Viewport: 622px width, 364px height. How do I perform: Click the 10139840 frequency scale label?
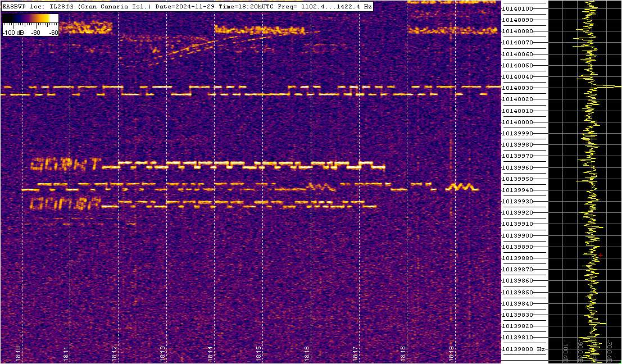pos(517,303)
